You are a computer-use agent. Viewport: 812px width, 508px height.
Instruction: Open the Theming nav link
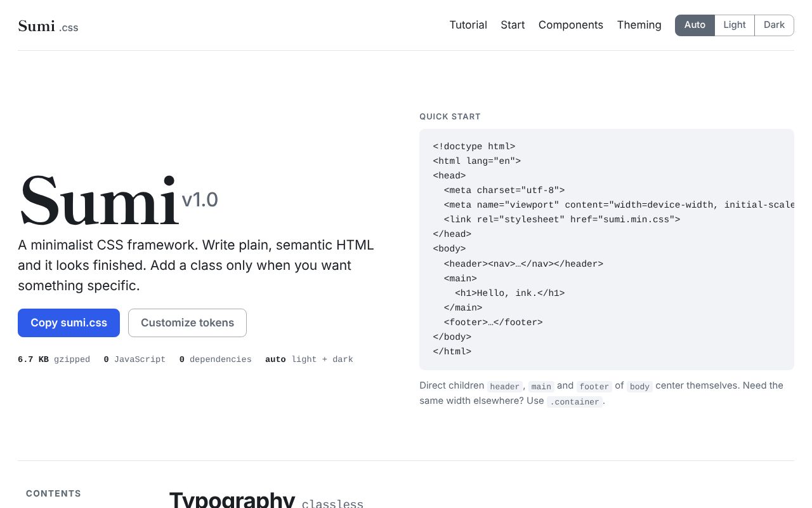(x=639, y=25)
